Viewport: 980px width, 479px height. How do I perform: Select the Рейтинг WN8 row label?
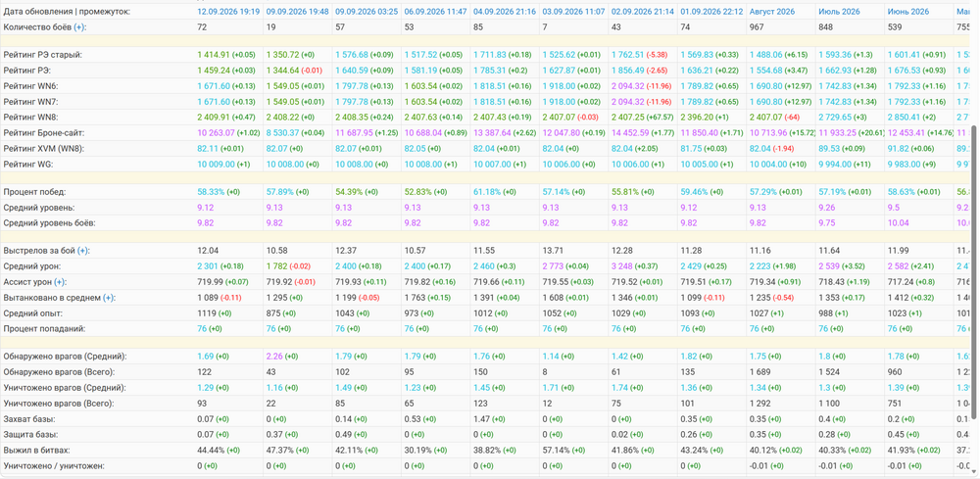pyautogui.click(x=30, y=117)
